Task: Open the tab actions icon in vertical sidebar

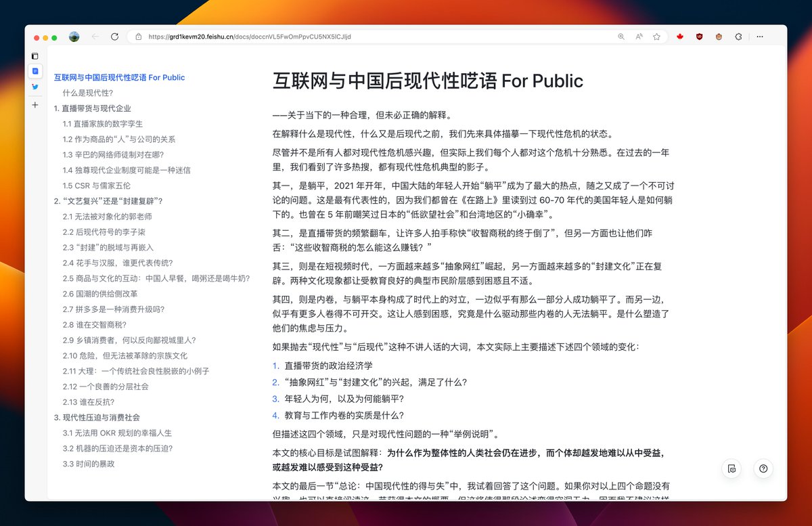Action: coord(35,56)
